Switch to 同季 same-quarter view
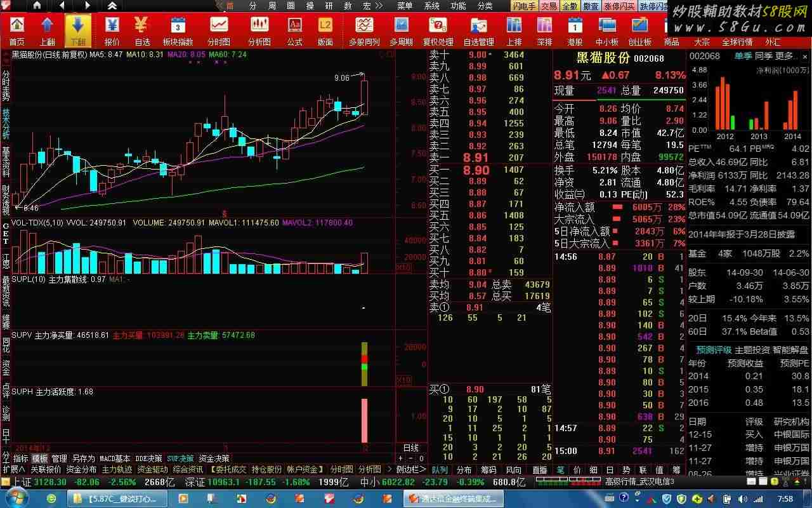The image size is (812, 508). 764,56
